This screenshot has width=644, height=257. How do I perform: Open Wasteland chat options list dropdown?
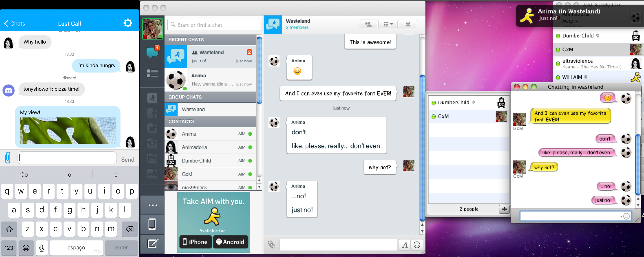388,24
